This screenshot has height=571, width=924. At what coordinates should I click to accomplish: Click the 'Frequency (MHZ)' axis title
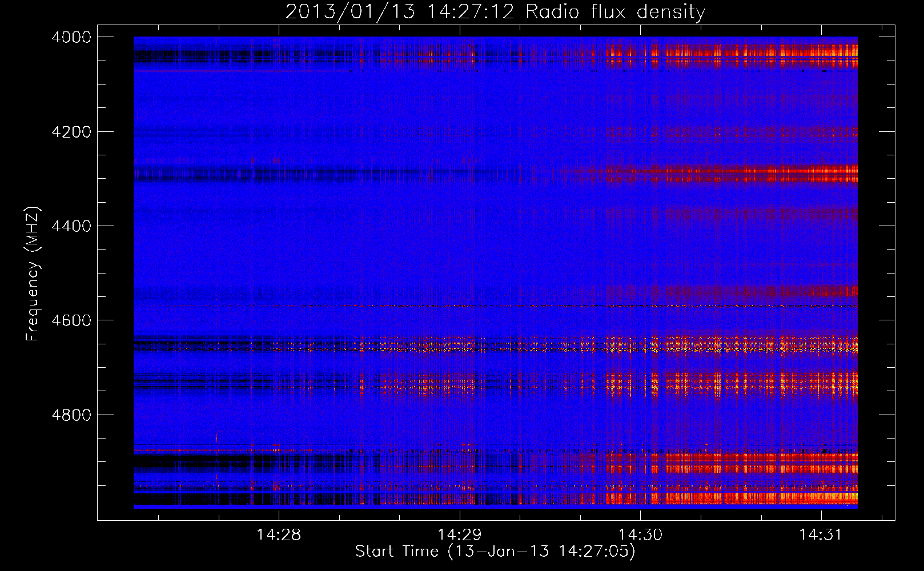(33, 274)
